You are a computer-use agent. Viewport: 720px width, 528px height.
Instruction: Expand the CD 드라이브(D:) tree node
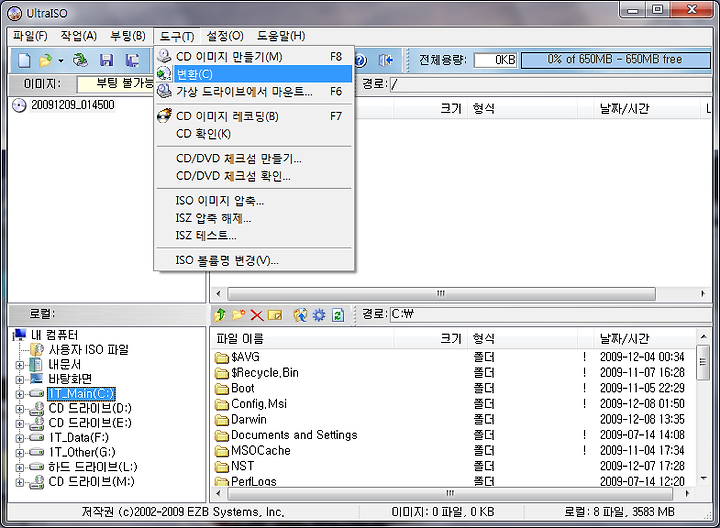point(19,409)
